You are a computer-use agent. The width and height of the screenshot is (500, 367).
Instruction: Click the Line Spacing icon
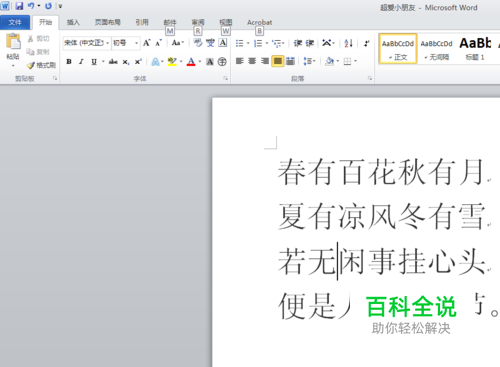[x=307, y=61]
